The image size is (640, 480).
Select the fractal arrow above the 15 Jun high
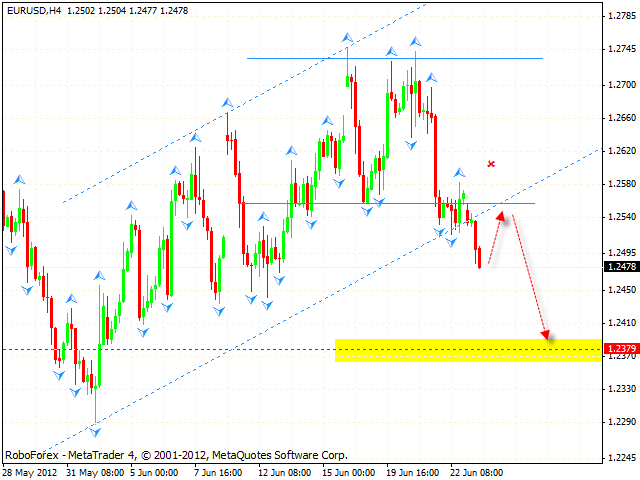pyautogui.click(x=348, y=39)
